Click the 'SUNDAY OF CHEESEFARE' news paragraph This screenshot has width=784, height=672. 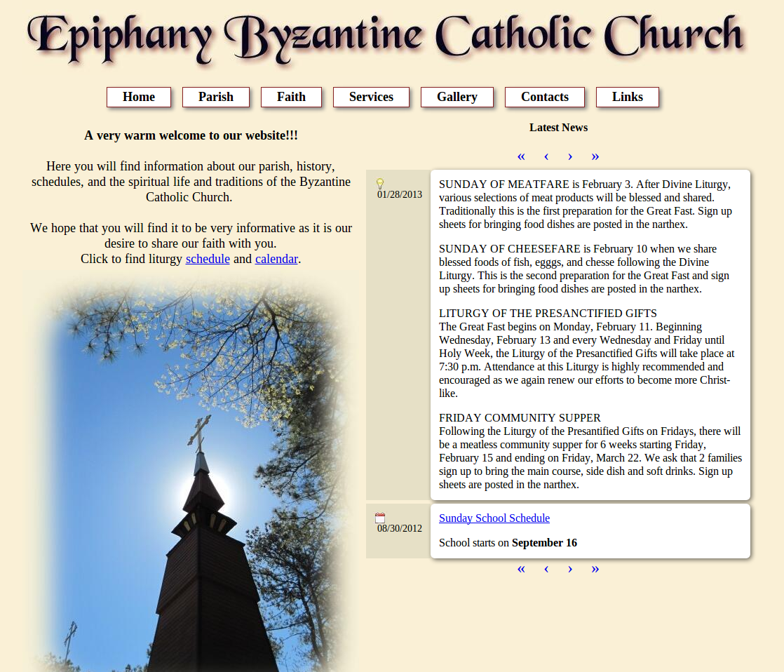click(x=584, y=269)
